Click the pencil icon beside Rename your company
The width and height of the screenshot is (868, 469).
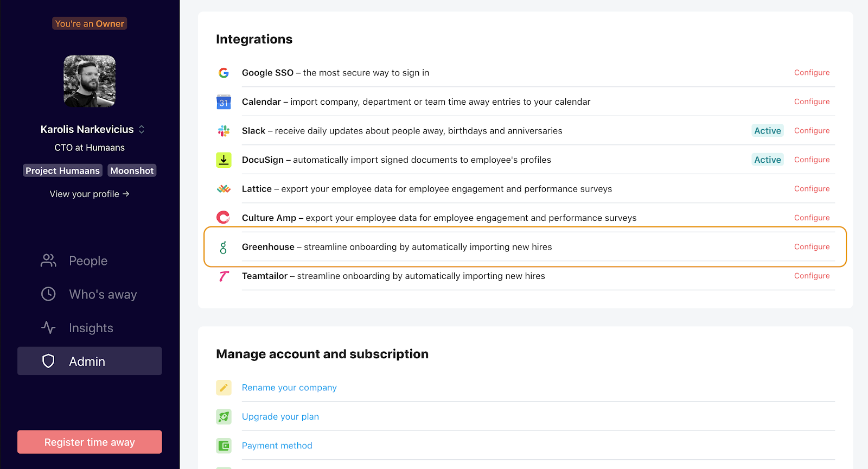224,388
